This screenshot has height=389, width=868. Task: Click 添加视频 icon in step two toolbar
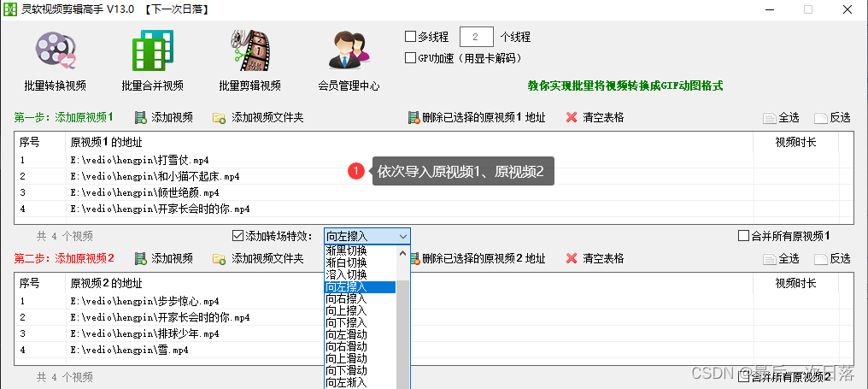141,258
